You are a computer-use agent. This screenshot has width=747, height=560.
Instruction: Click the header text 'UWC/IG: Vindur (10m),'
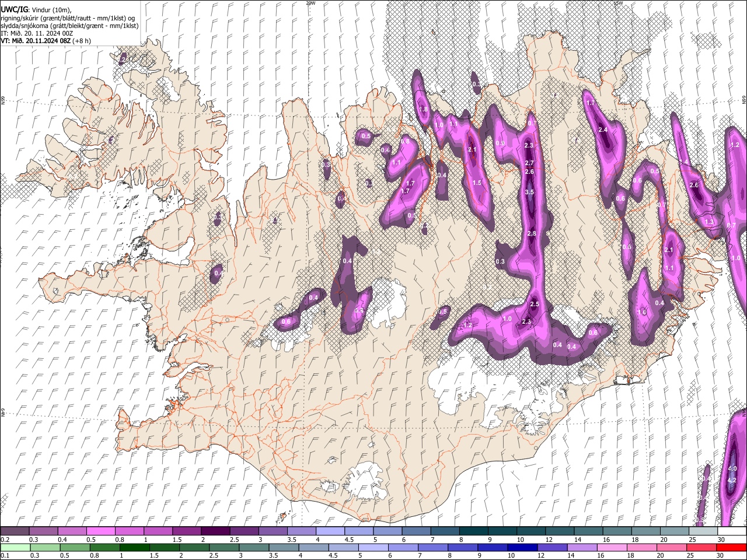36,9
